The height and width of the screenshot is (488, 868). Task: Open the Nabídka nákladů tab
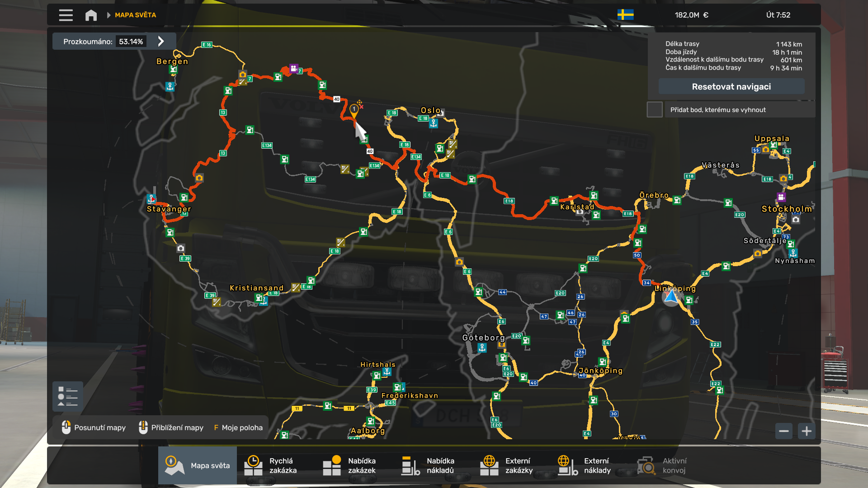coord(433,465)
